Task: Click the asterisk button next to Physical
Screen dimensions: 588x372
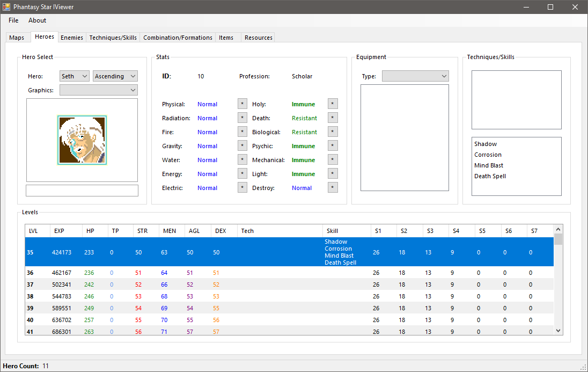Action: [x=242, y=104]
